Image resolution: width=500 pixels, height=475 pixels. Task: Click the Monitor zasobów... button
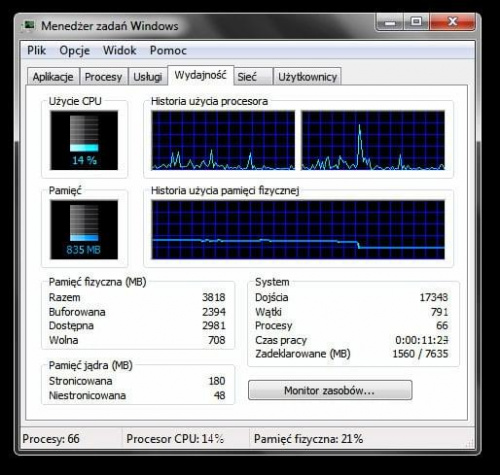330,390
